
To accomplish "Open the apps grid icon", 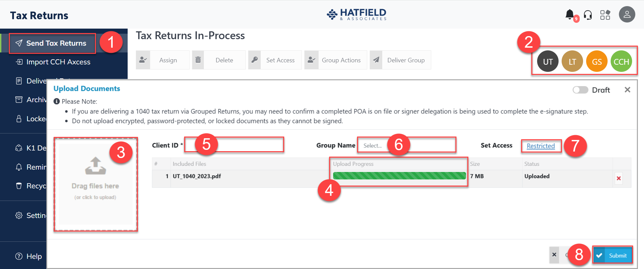I will [605, 15].
